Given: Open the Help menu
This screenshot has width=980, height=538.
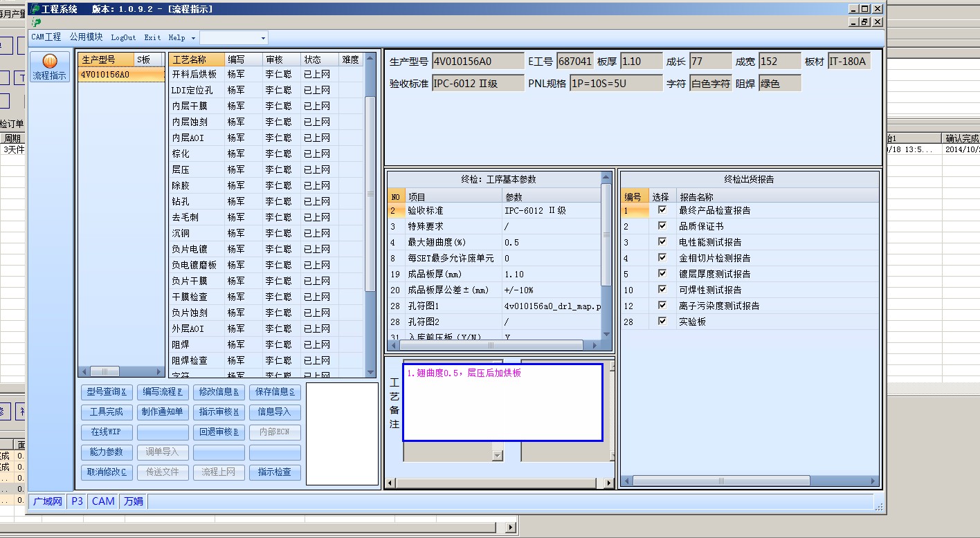Looking at the screenshot, I should click(177, 37).
